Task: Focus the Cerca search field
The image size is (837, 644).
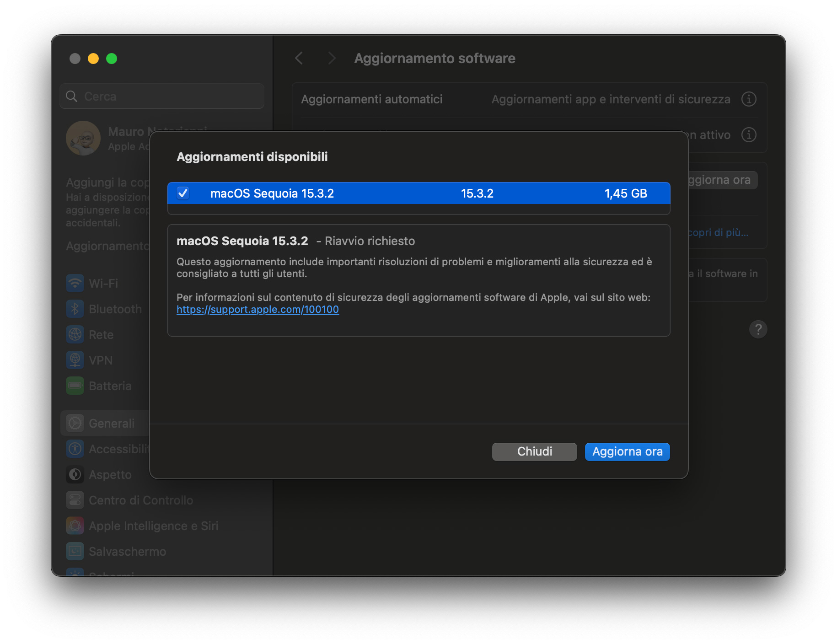Action: [x=162, y=96]
